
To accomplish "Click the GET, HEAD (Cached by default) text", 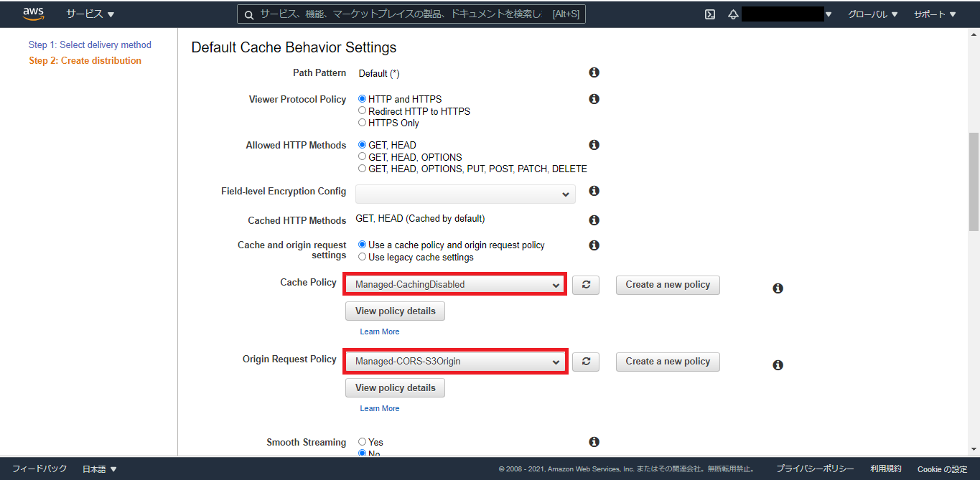I will [420, 218].
